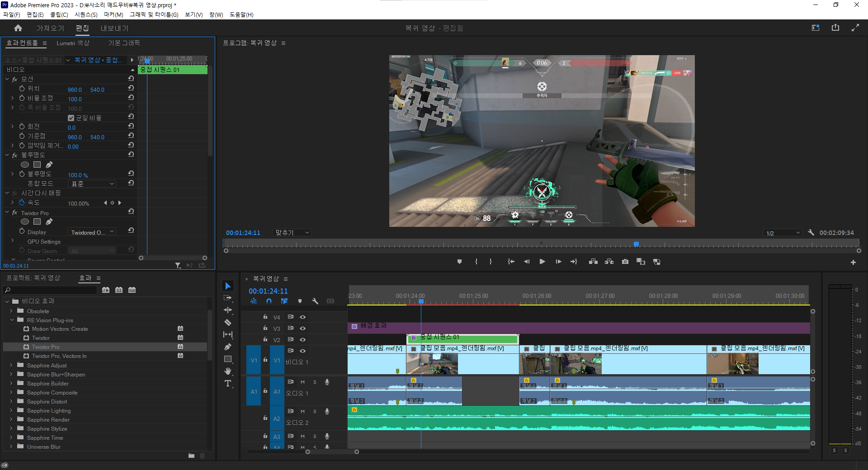Open timeline display settings wrench
868x470 pixels.
click(x=315, y=301)
